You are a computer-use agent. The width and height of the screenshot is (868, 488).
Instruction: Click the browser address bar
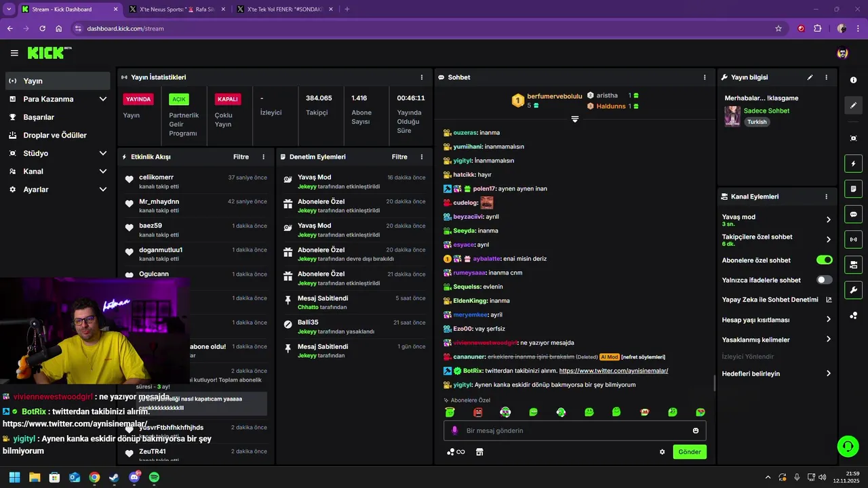pos(427,28)
